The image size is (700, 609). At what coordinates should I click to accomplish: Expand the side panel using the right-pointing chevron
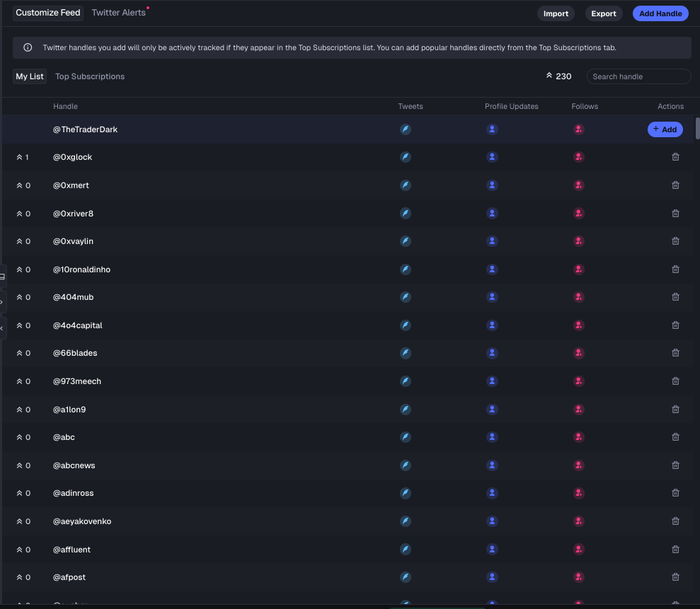(x=2, y=302)
